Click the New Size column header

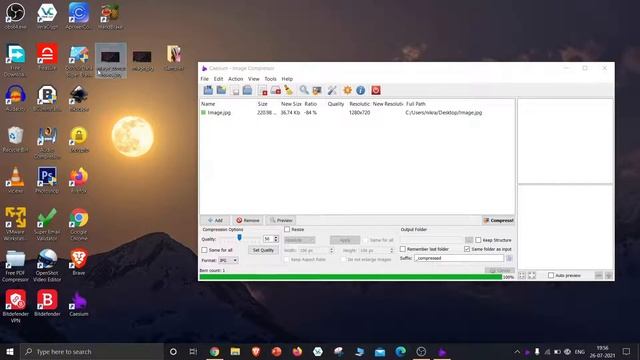click(291, 104)
